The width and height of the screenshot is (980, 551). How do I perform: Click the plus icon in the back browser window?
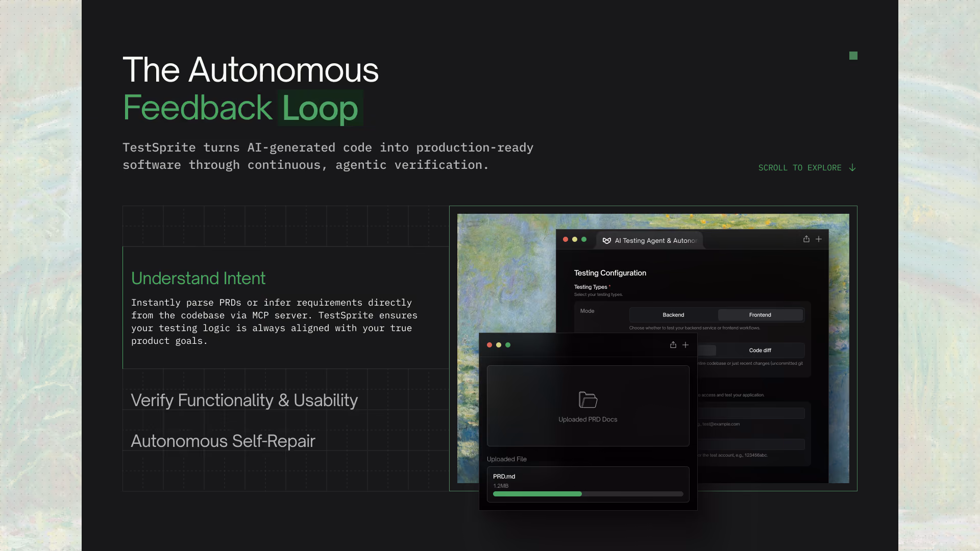point(819,239)
